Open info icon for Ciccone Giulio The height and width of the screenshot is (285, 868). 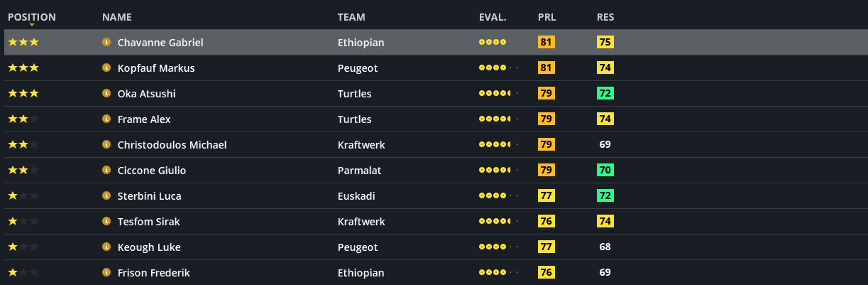point(106,171)
